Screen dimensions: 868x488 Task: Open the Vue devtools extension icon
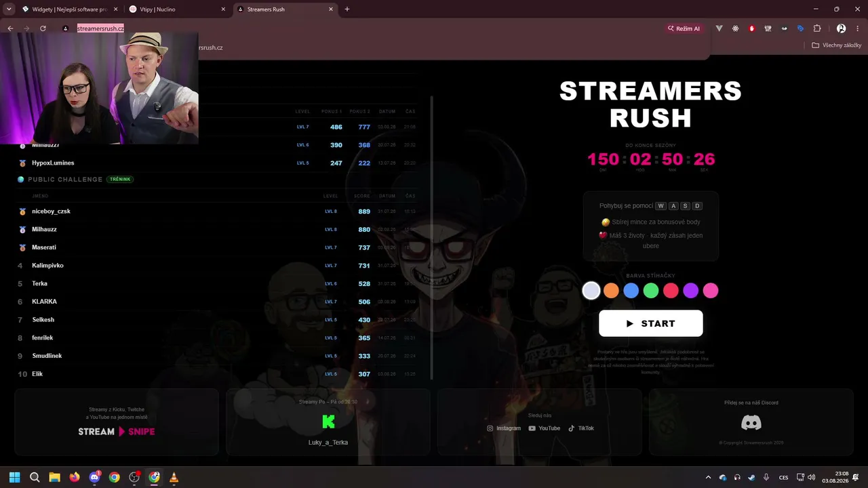click(719, 28)
